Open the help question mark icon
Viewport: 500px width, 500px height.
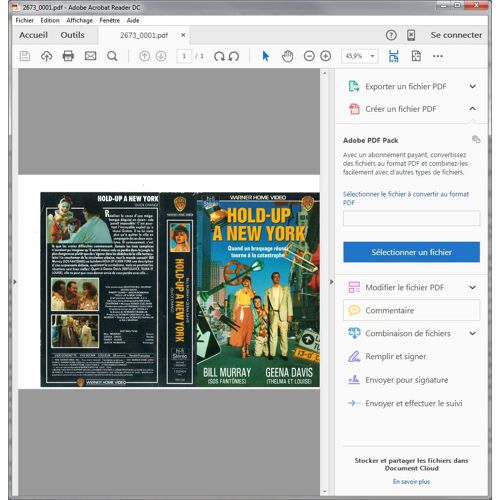tap(391, 35)
